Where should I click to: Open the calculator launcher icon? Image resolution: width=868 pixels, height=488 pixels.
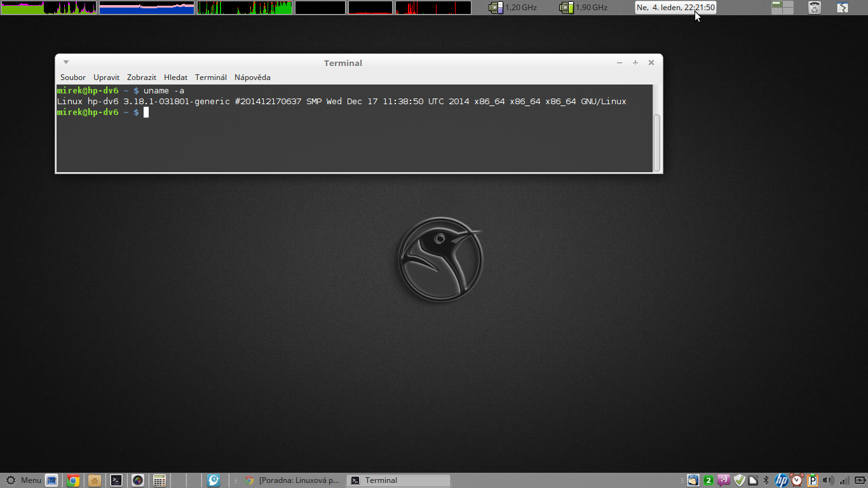(159, 480)
